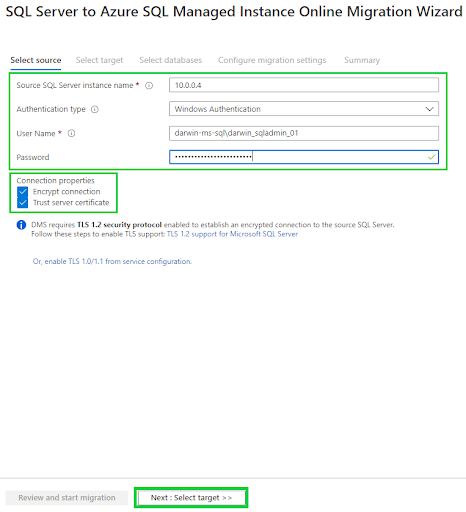Click Review and start migration button
This screenshot has width=466, height=512.
click(67, 498)
